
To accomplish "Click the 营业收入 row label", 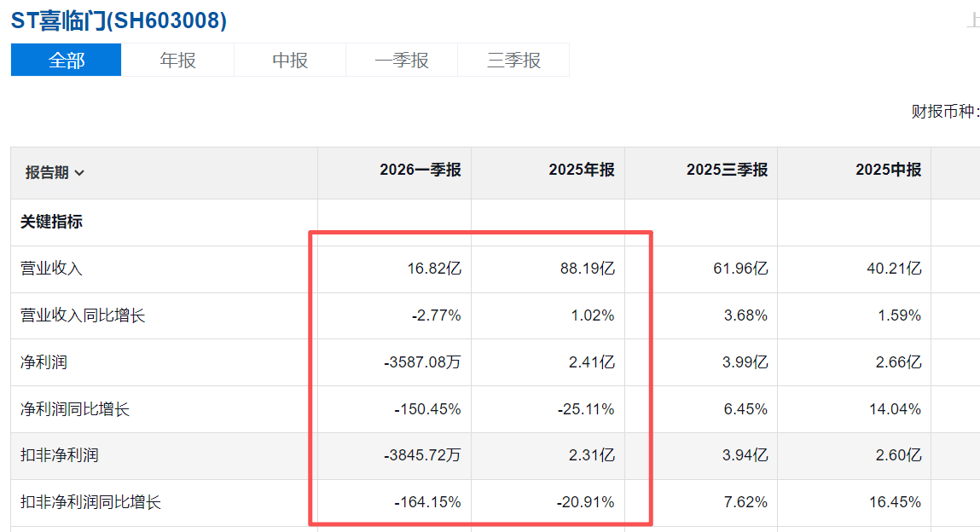I will (51, 269).
